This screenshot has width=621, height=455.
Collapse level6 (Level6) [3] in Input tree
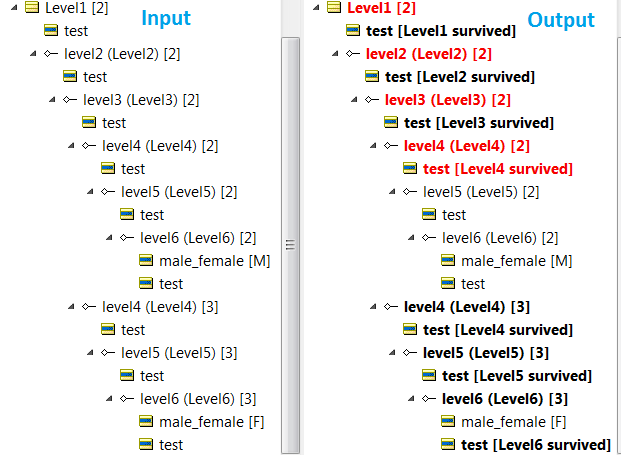(x=109, y=398)
